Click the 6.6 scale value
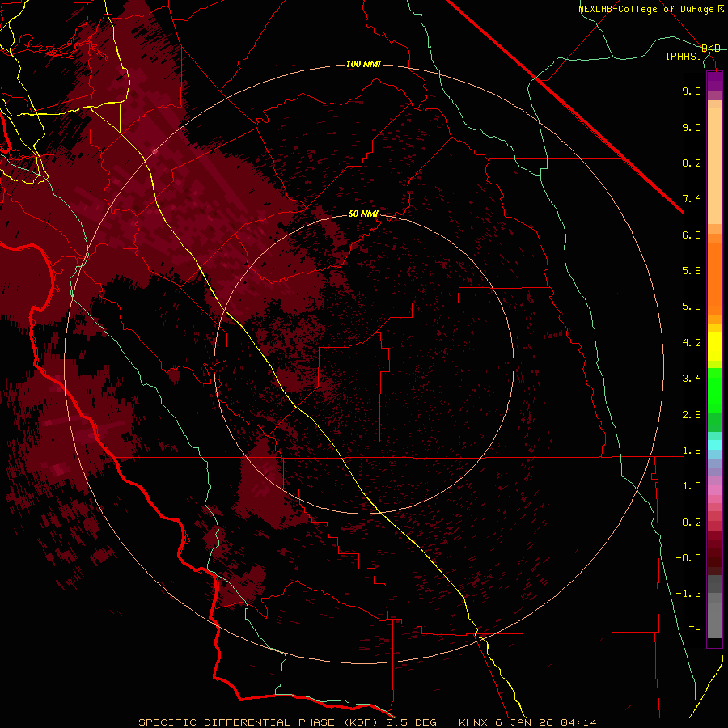The image size is (728, 728). (692, 235)
